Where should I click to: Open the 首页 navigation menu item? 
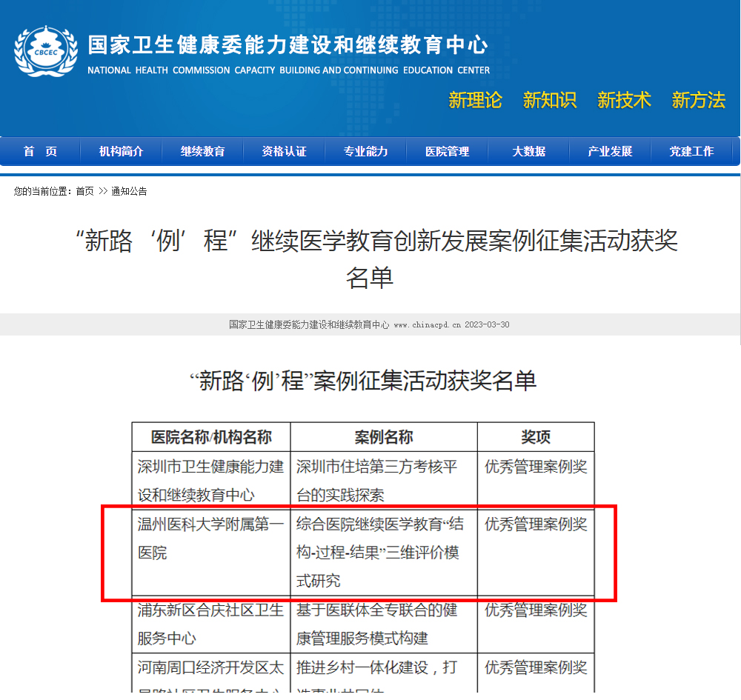[x=40, y=151]
